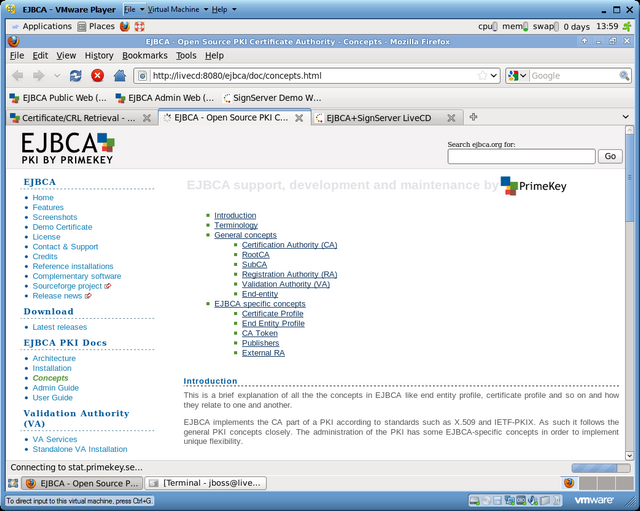
Task: Click the show desktop icon in bottom panel
Action: tap(13, 483)
